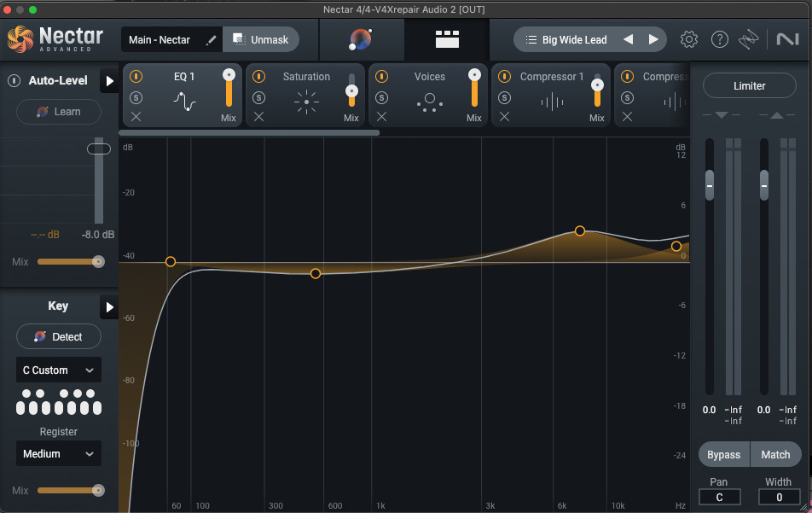Solo the Voices module
The height and width of the screenshot is (513, 812).
[381, 97]
